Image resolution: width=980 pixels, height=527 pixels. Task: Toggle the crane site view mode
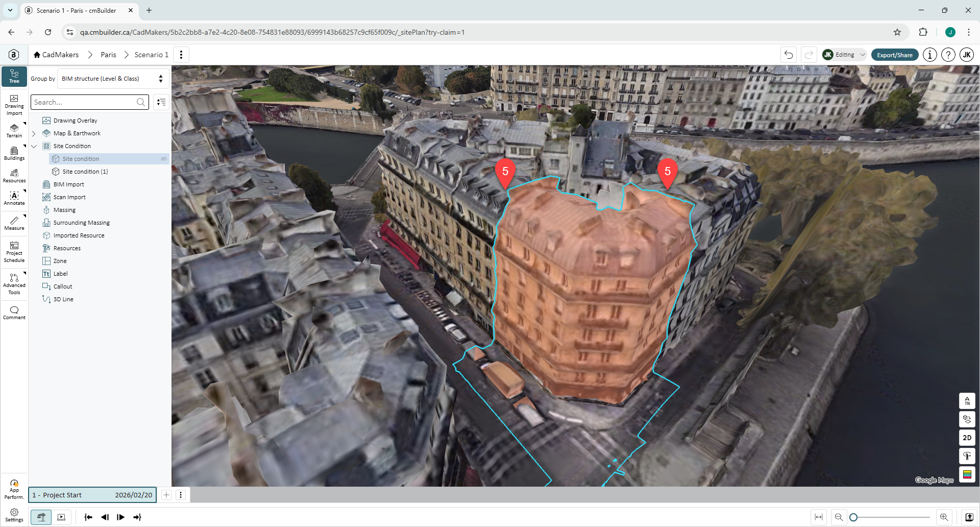[41, 517]
